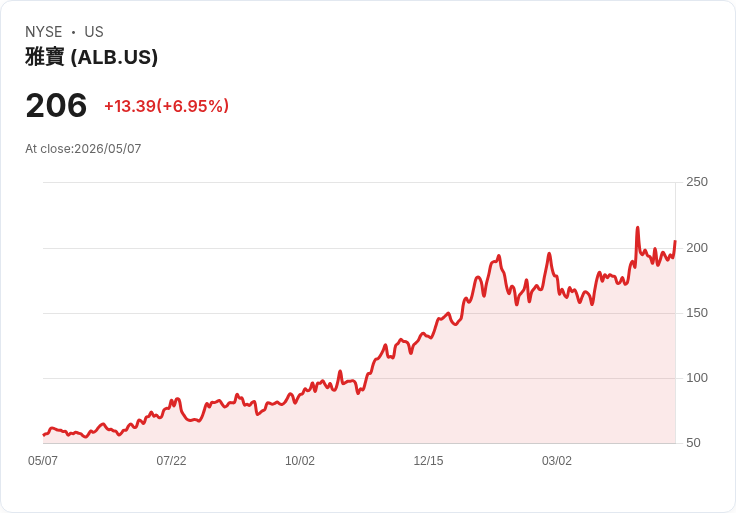Click the starting point of the price line
Image resolution: width=736 pixels, height=513 pixels.
pos(43,435)
